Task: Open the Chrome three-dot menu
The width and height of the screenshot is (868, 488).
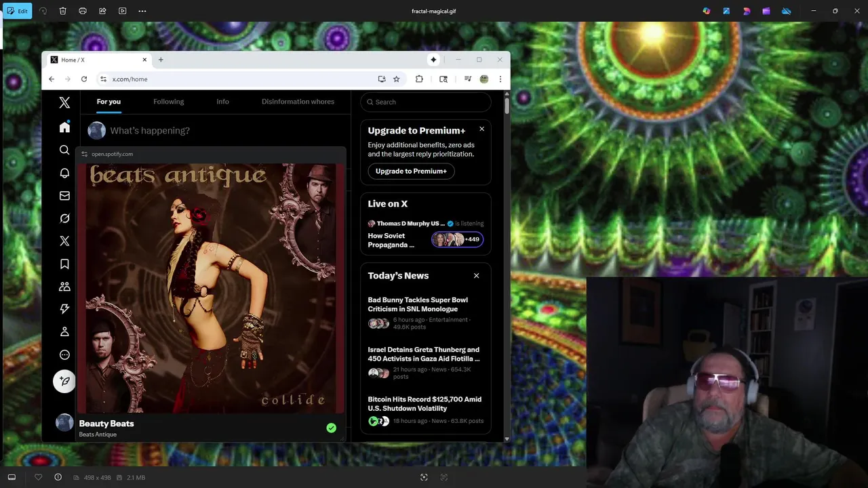Action: coord(500,79)
